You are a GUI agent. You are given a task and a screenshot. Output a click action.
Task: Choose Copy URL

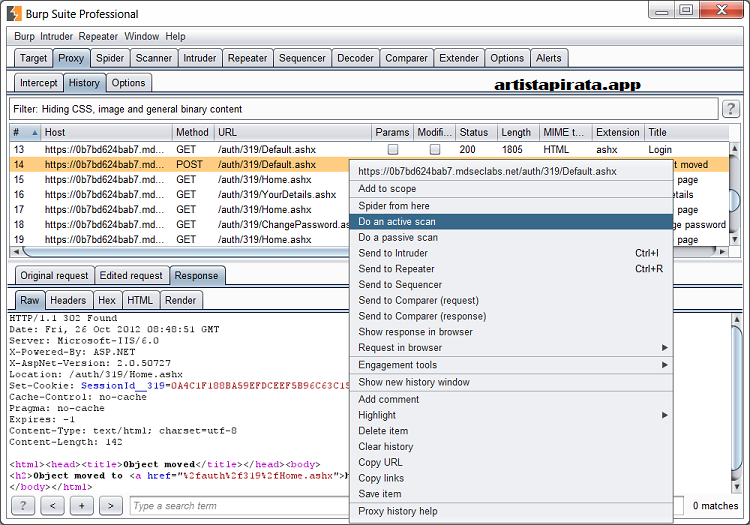tap(511, 462)
